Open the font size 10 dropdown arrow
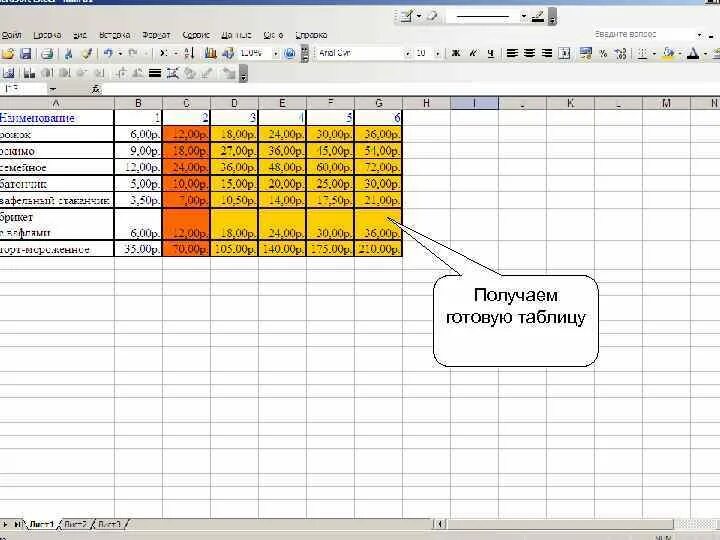 437,54
